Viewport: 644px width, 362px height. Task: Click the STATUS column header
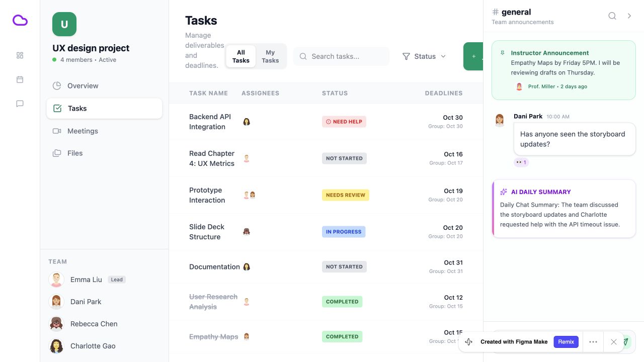335,93
